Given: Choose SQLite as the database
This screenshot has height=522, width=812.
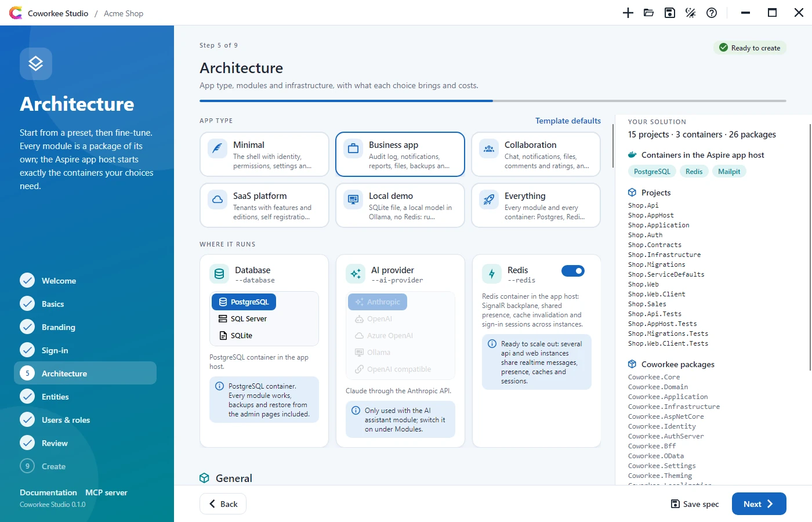Looking at the screenshot, I should (235, 336).
